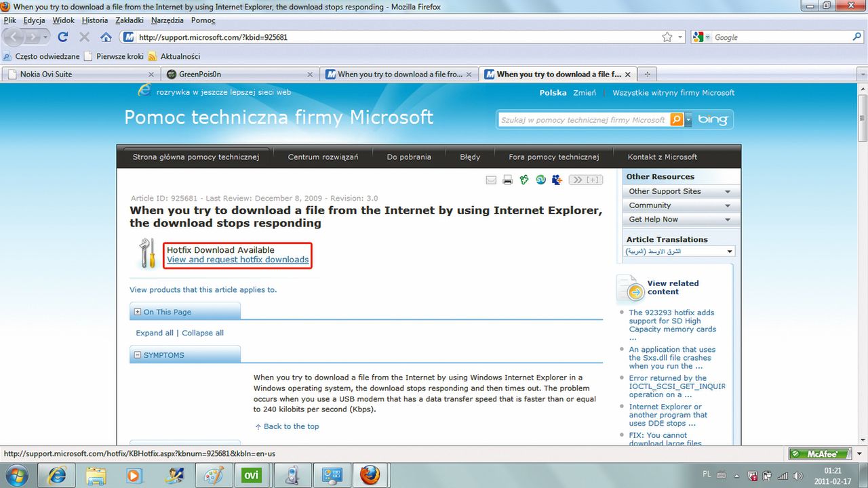Open the Widok menu
This screenshot has width=868, height=488.
pyautogui.click(x=63, y=20)
